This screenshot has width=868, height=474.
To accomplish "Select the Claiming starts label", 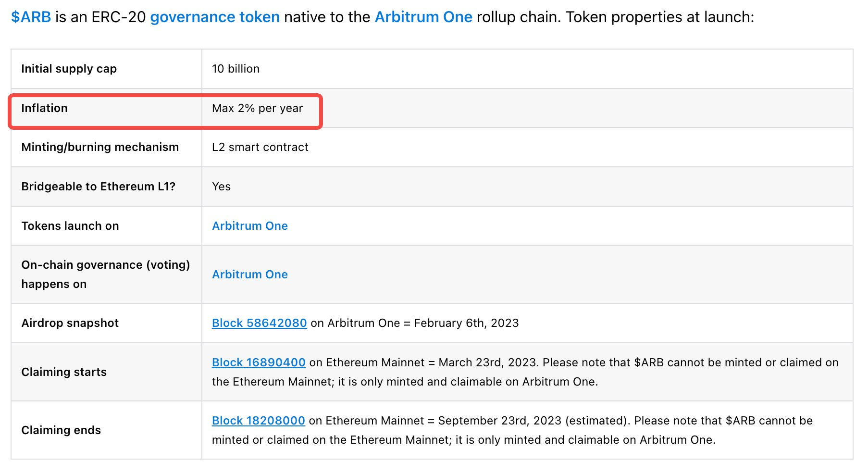I will (x=64, y=372).
